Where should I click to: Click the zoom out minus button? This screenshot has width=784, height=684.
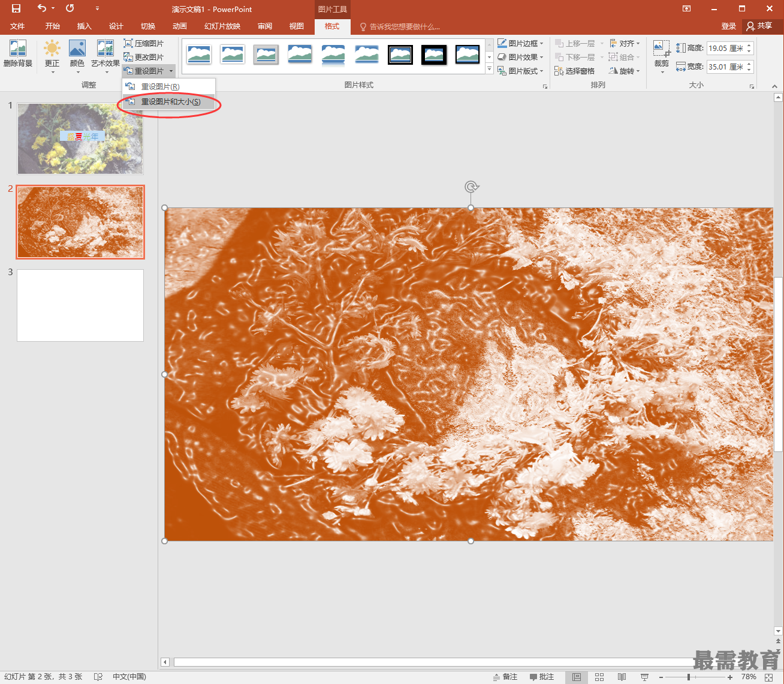(661, 677)
